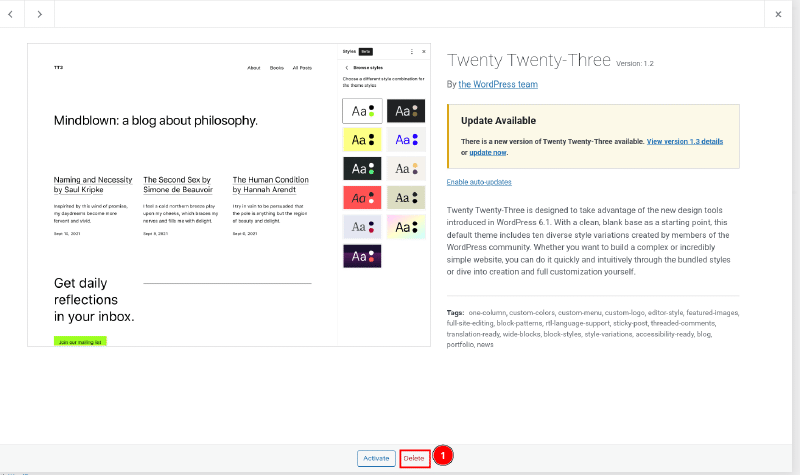
Task: Select the red Aa style variation
Action: 362,198
